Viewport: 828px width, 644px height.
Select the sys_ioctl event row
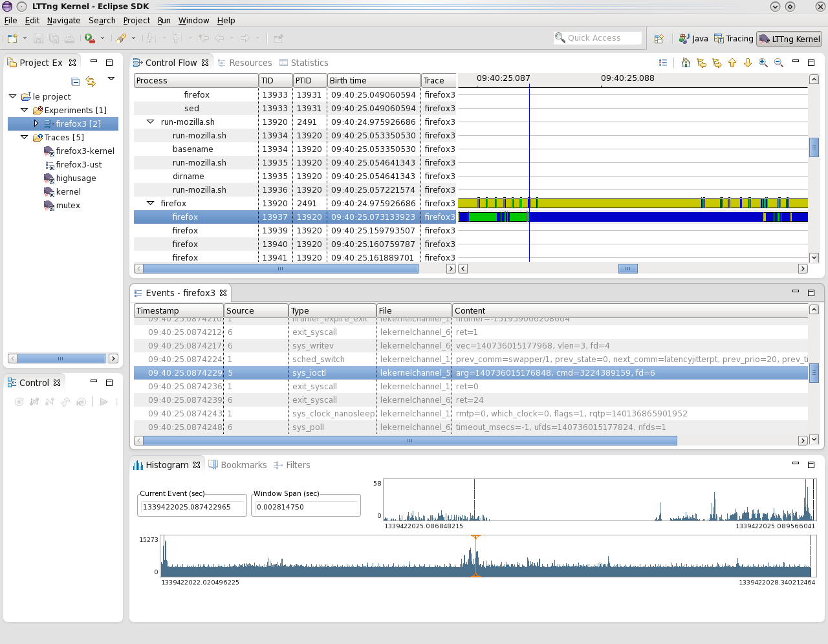point(471,372)
